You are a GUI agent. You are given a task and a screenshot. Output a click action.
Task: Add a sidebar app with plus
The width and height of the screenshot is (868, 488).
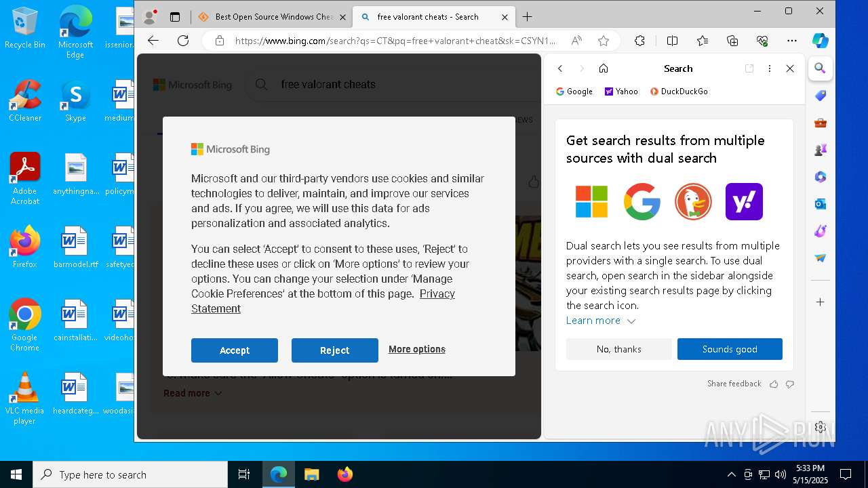[821, 302]
